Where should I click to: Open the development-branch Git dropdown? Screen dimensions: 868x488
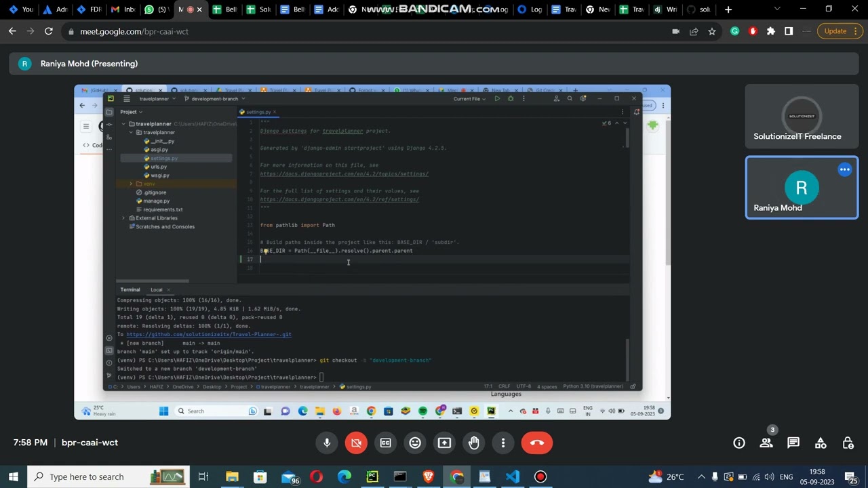(214, 99)
